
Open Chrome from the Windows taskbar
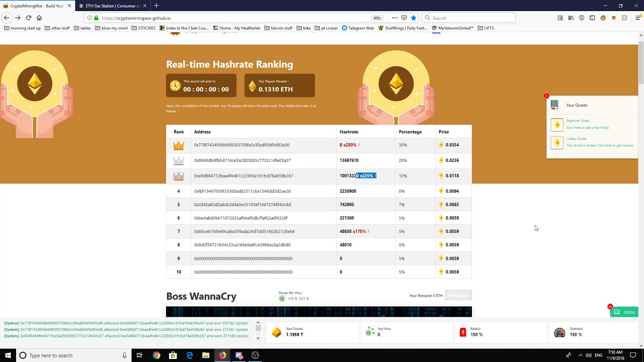click(156, 355)
